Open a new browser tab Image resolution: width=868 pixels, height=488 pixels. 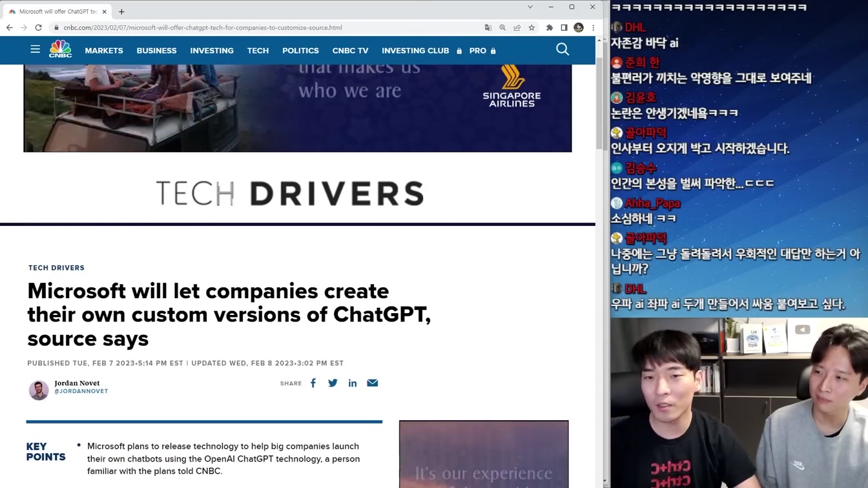121,12
